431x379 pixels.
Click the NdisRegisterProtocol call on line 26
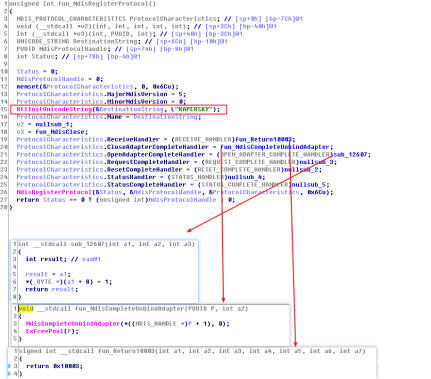pyautogui.click(x=54, y=192)
